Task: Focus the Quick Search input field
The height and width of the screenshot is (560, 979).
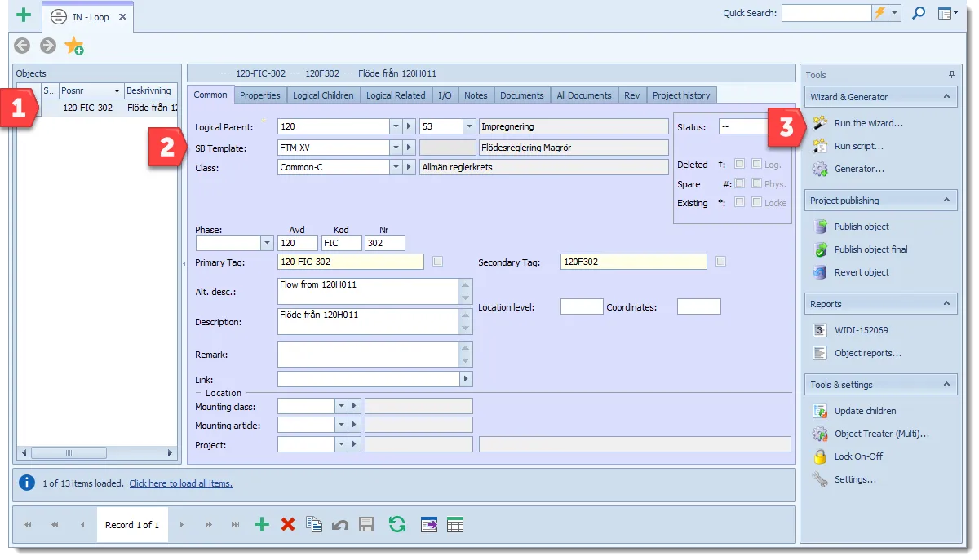Action: point(826,13)
